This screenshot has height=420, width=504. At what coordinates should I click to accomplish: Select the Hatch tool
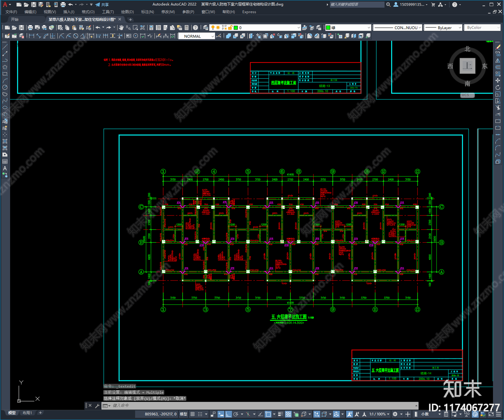pos(5,141)
